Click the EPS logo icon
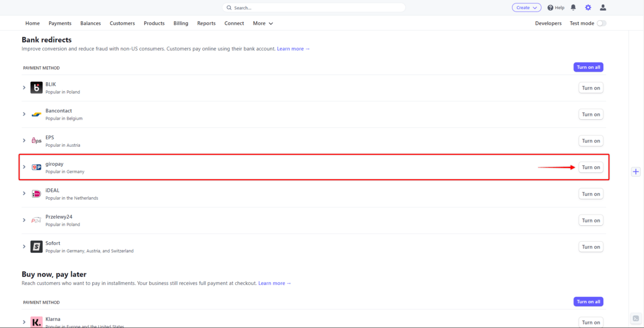644x328 pixels. pyautogui.click(x=37, y=140)
